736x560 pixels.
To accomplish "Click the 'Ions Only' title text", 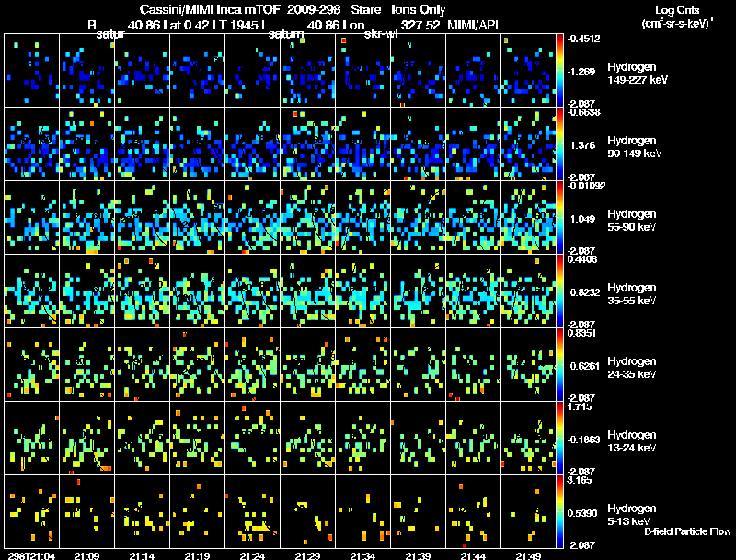I will (x=419, y=9).
